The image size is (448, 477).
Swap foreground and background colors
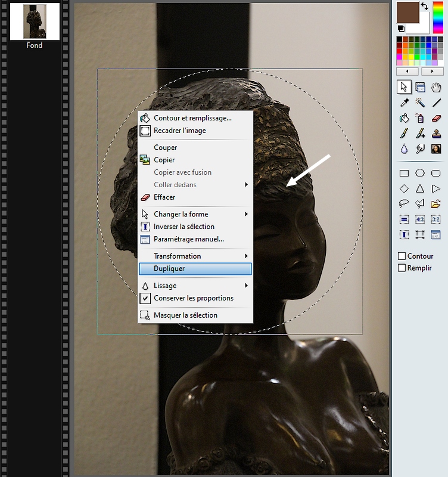pos(425,6)
